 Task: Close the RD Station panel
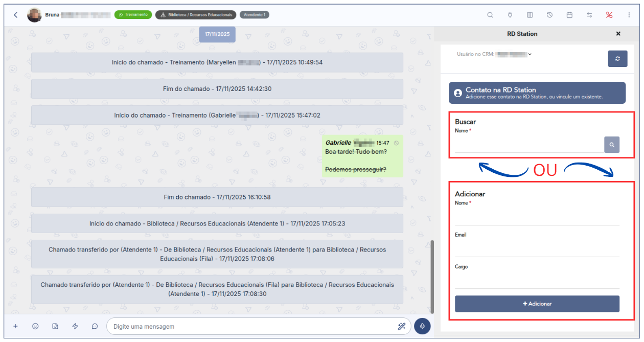(618, 34)
